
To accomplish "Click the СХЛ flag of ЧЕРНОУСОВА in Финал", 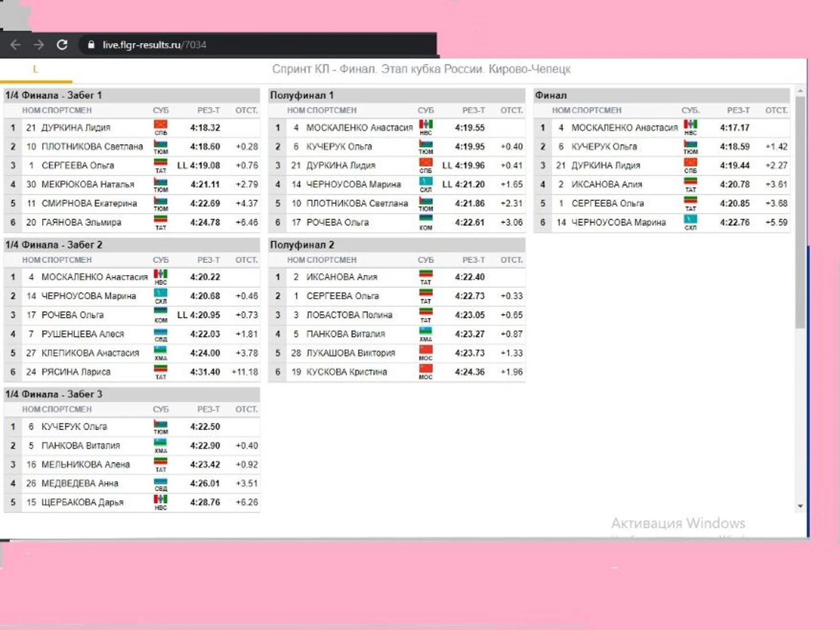I will (690, 222).
